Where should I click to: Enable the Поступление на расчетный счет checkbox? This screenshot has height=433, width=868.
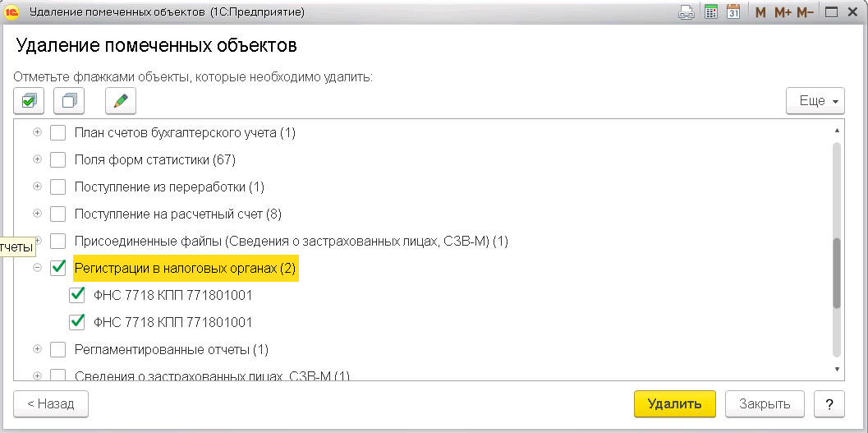pos(58,214)
